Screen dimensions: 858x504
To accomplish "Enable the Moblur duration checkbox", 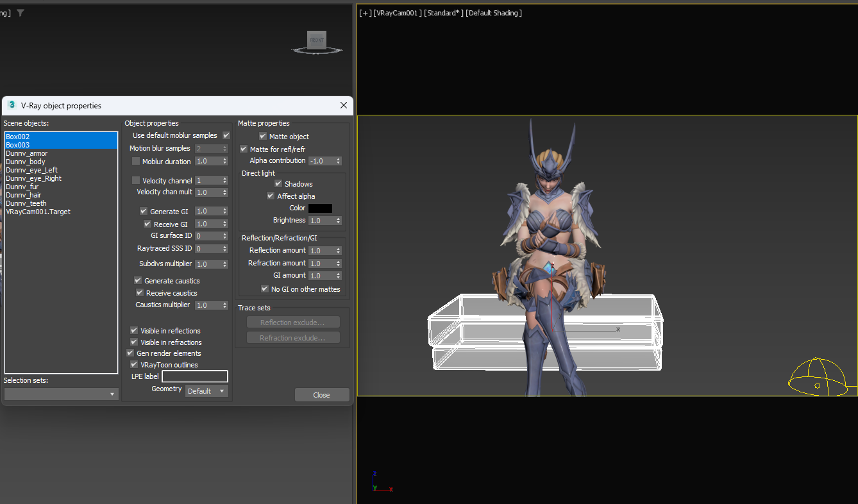I will click(136, 162).
